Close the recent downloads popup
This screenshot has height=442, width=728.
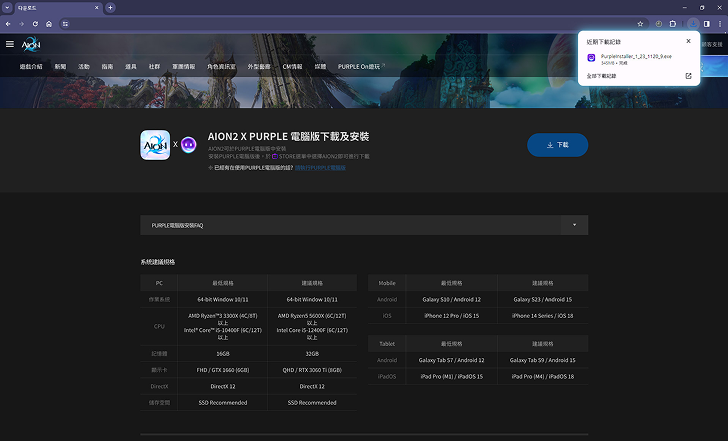point(688,41)
